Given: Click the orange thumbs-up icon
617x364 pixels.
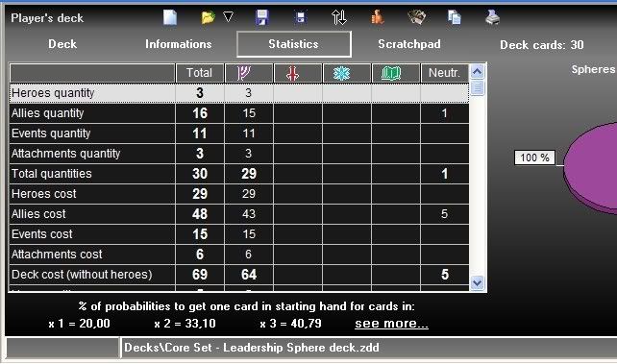Looking at the screenshot, I should pyautogui.click(x=378, y=17).
